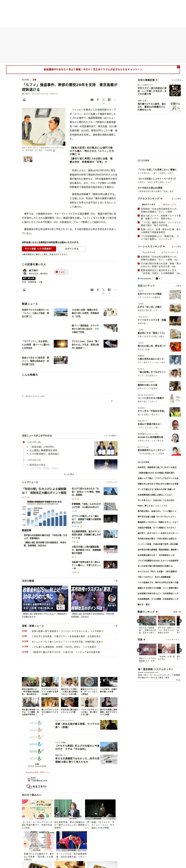This screenshot has height=868, width=186.
Task: Share on X icon above article
Action: 104,100
